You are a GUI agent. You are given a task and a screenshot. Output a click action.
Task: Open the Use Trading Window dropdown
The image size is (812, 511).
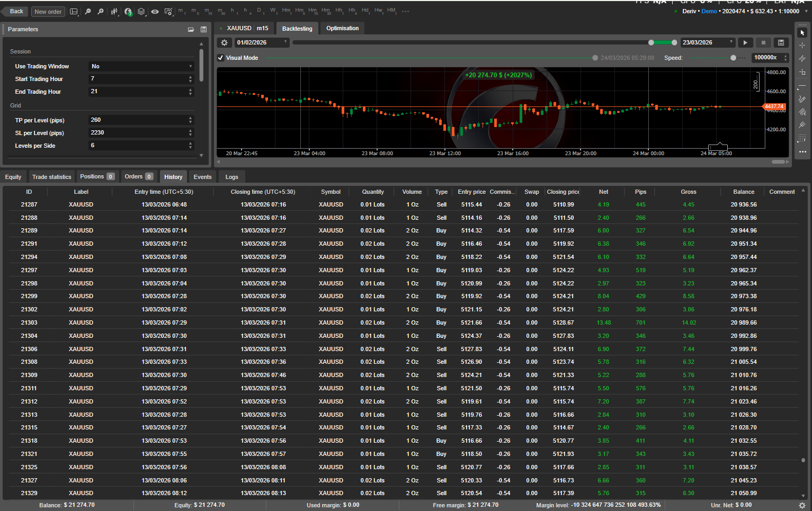[141, 66]
